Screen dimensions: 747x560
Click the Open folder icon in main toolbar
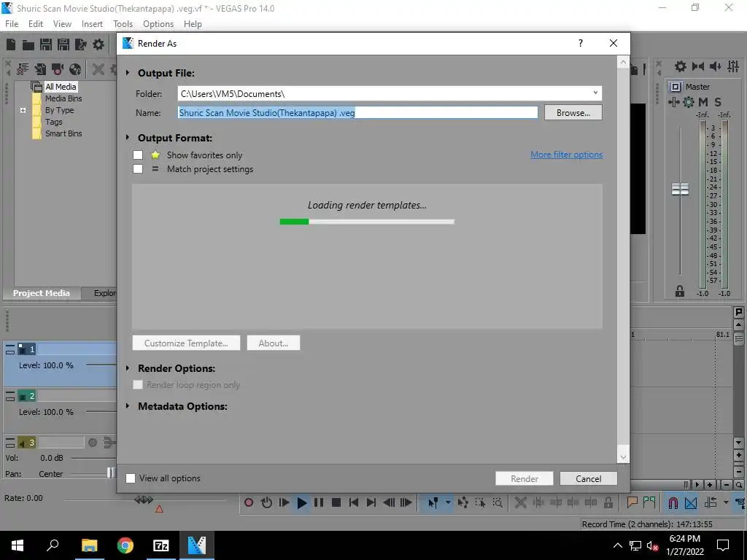click(x=28, y=44)
